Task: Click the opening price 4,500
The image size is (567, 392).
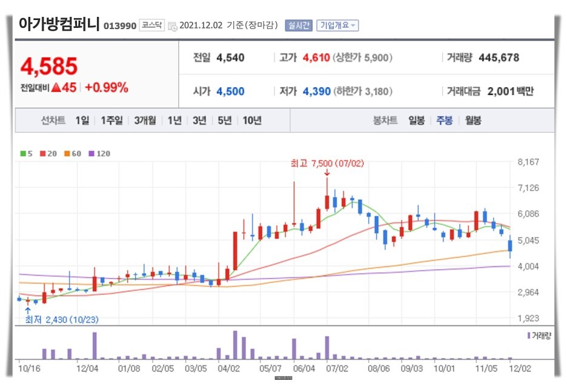Action: [x=230, y=91]
